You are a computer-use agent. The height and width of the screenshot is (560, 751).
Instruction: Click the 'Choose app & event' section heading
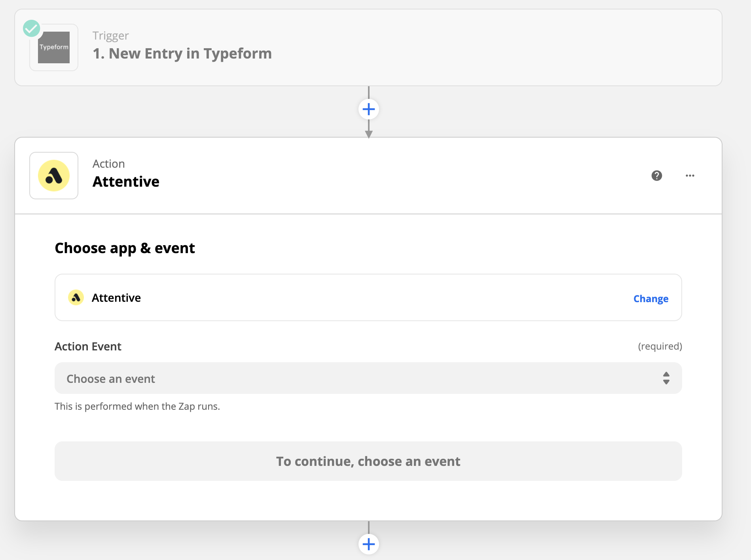pos(125,248)
